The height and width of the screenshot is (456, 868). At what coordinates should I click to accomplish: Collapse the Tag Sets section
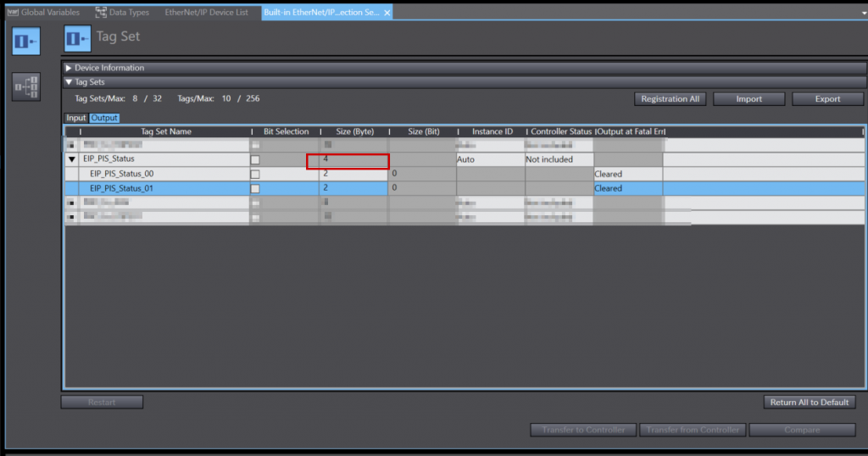pyautogui.click(x=69, y=82)
